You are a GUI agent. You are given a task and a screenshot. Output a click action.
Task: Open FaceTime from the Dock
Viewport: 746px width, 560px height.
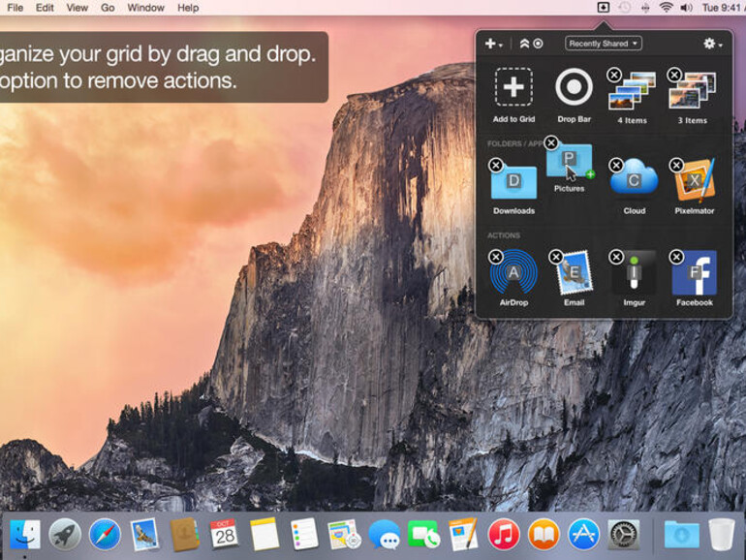click(x=423, y=534)
